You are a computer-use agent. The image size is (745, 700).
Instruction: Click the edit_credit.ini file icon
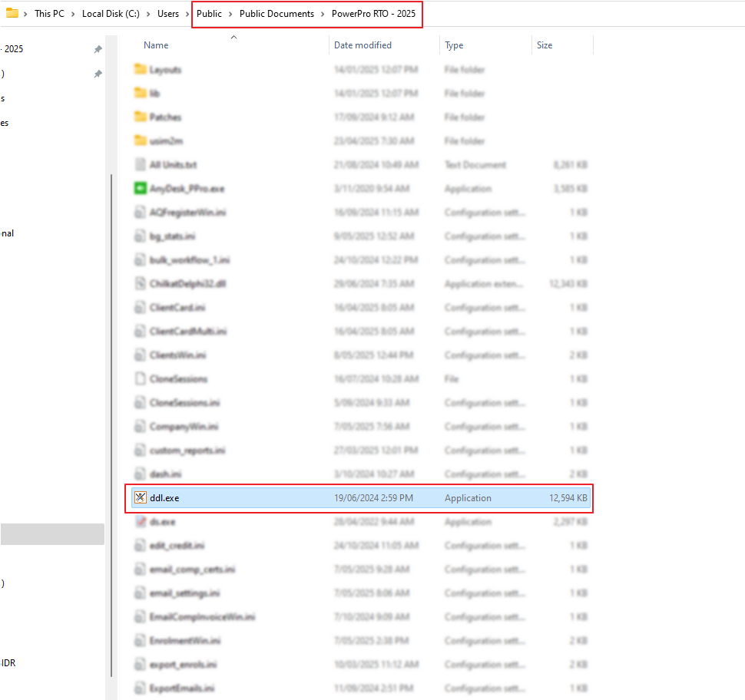140,545
